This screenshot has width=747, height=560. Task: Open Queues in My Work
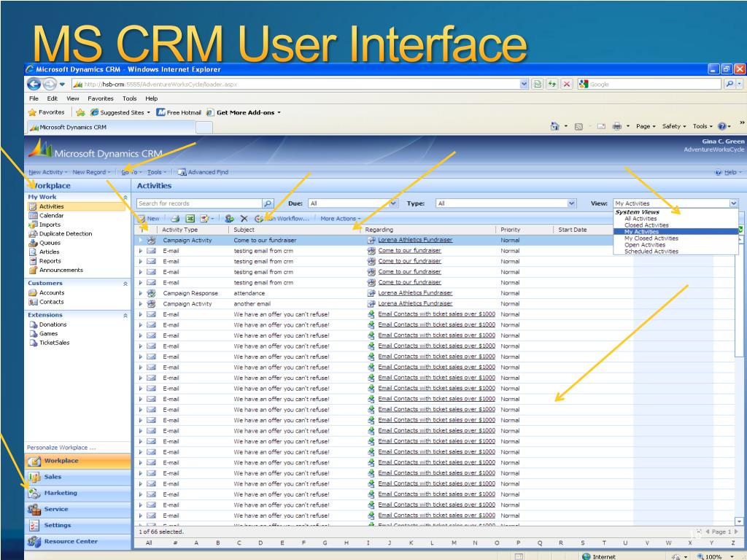[50, 243]
